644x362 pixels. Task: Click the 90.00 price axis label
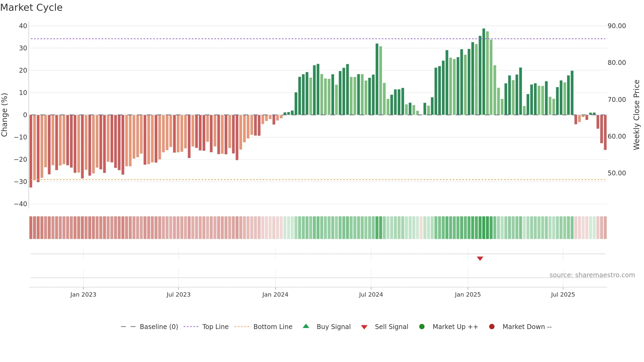point(617,26)
